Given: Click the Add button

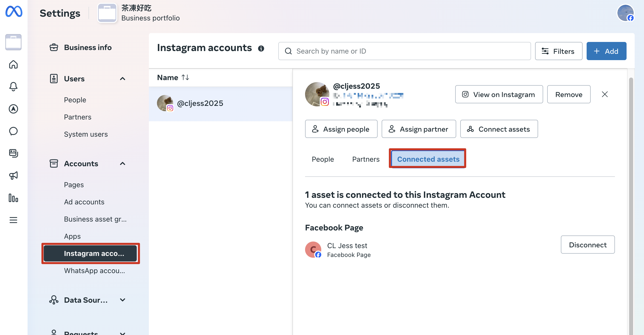Looking at the screenshot, I should point(606,51).
